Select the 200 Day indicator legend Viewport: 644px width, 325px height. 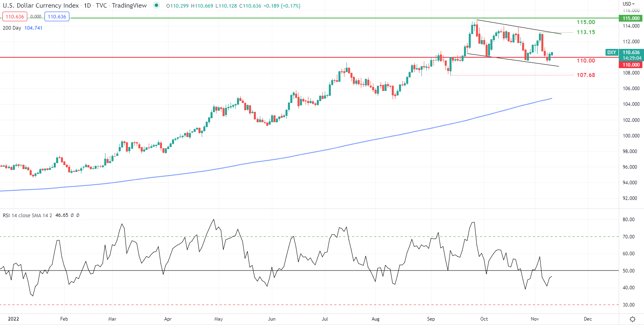pos(12,28)
